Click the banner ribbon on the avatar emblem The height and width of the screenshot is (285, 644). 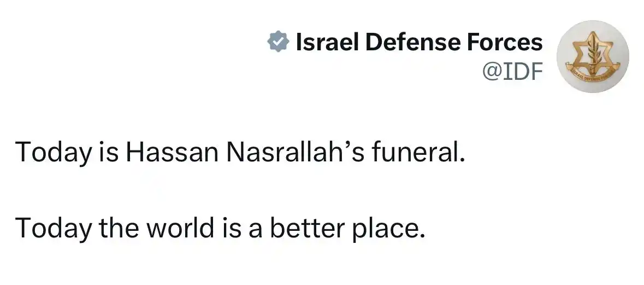pyautogui.click(x=593, y=75)
